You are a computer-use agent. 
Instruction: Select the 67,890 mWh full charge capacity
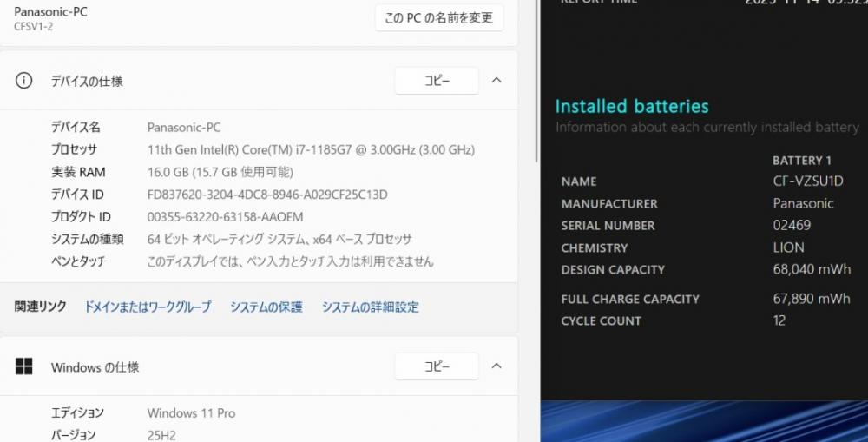pos(812,299)
